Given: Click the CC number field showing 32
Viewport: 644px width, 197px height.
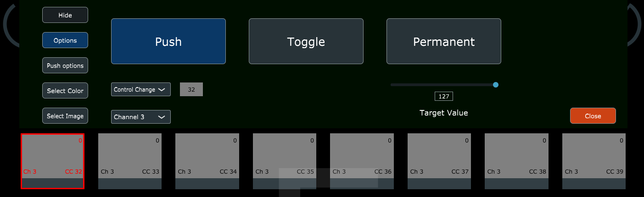Looking at the screenshot, I should 191,89.
